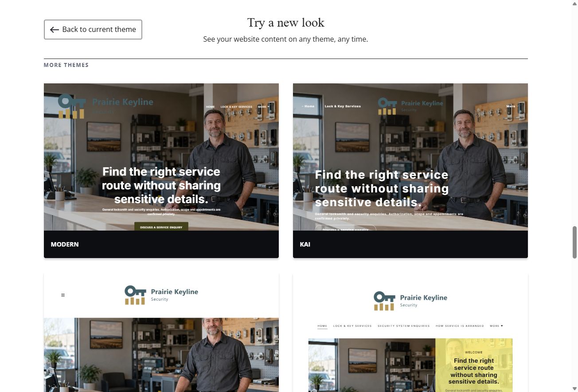Viewport: 578px width, 392px height.
Task: Click the scrollbar up arrow
Action: [574, 3]
